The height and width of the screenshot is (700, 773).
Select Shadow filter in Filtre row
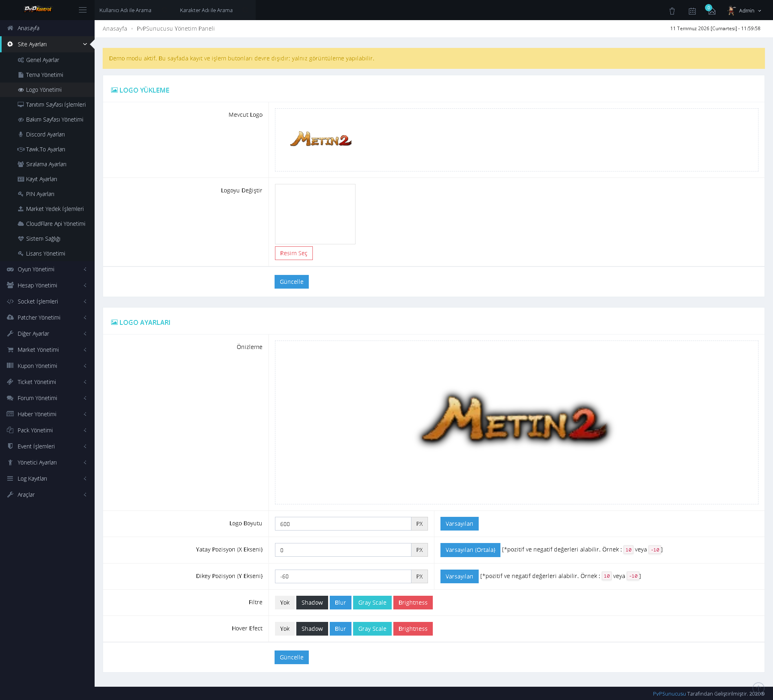pos(312,603)
